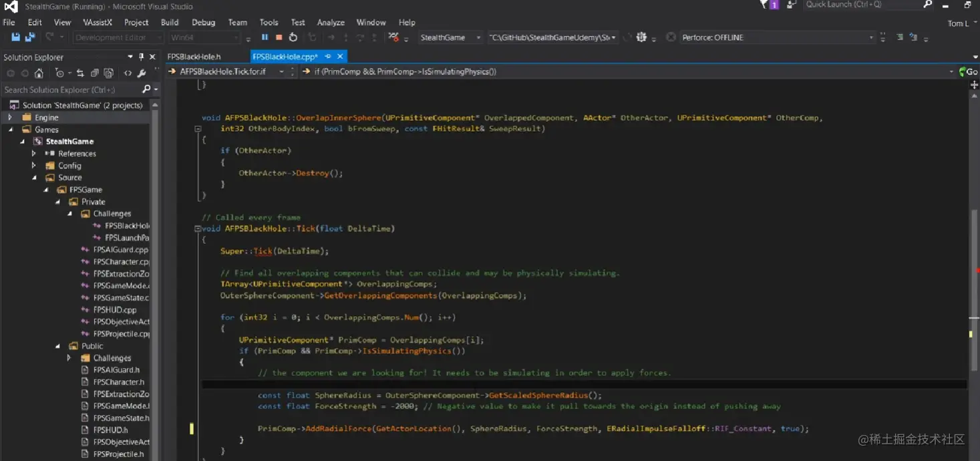Click the comment out lines toolbar icon
Image resolution: width=980 pixels, height=461 pixels.
coord(899,37)
